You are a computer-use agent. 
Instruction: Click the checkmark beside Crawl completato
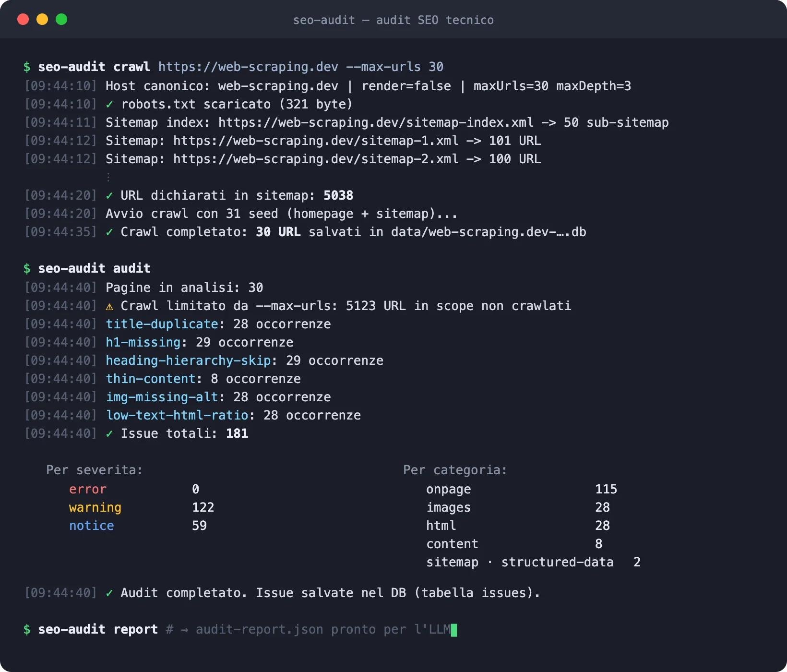tap(109, 232)
